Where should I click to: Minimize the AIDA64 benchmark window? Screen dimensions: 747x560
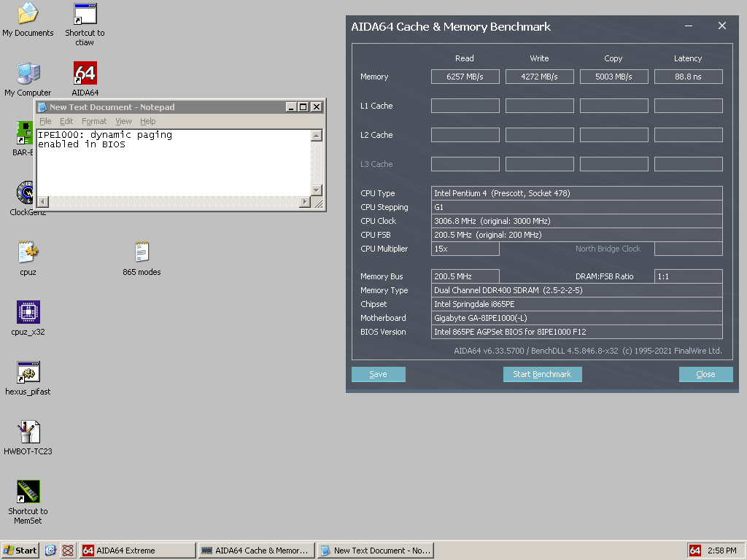click(x=689, y=26)
